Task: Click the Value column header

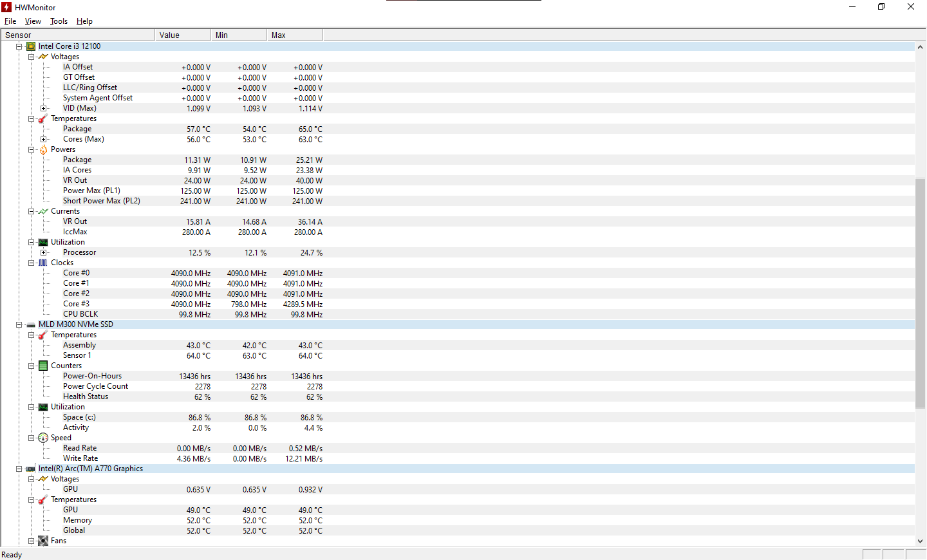Action: pyautogui.click(x=183, y=35)
